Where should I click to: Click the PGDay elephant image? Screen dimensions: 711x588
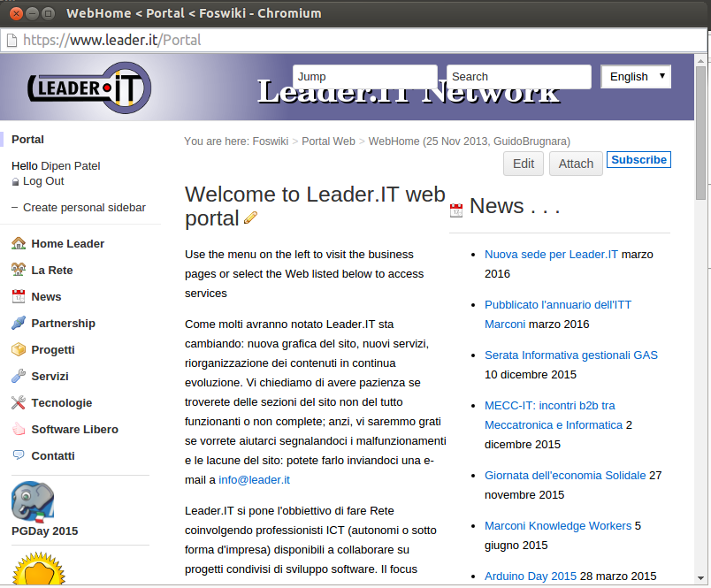[x=33, y=502]
